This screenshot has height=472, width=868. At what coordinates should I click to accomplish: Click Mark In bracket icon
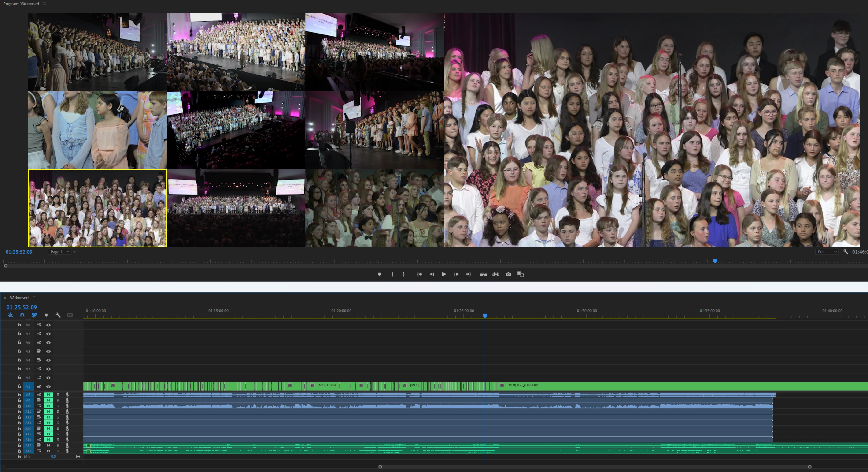392,274
